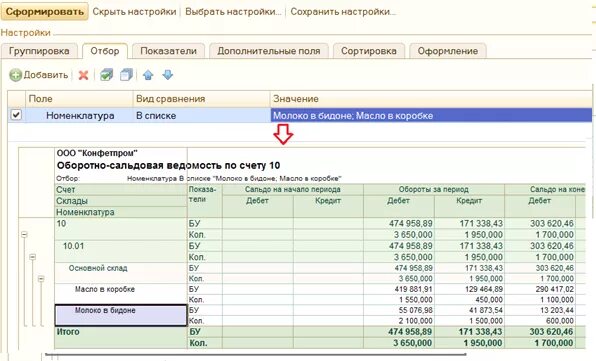Select the Номенклатура field cell

tap(80, 116)
